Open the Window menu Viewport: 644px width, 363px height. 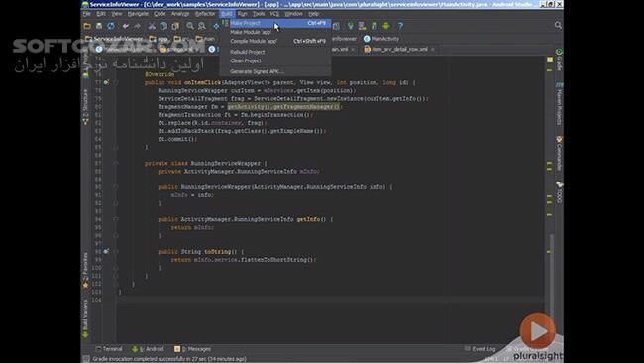(293, 14)
